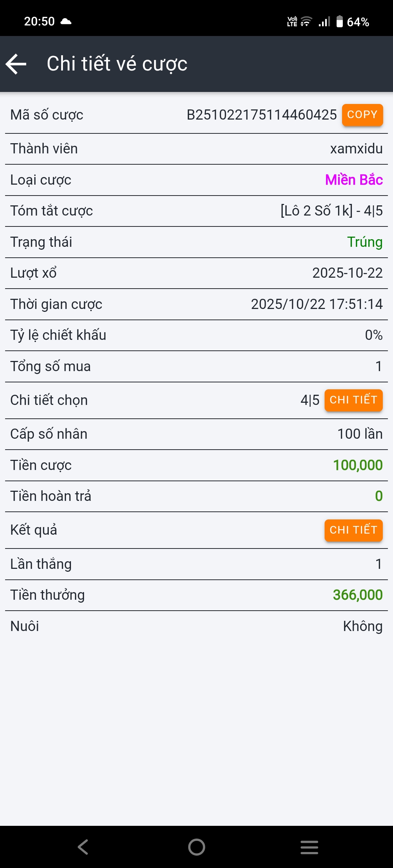Tap Android back navigation button
This screenshot has height=868, width=393.
click(x=83, y=847)
